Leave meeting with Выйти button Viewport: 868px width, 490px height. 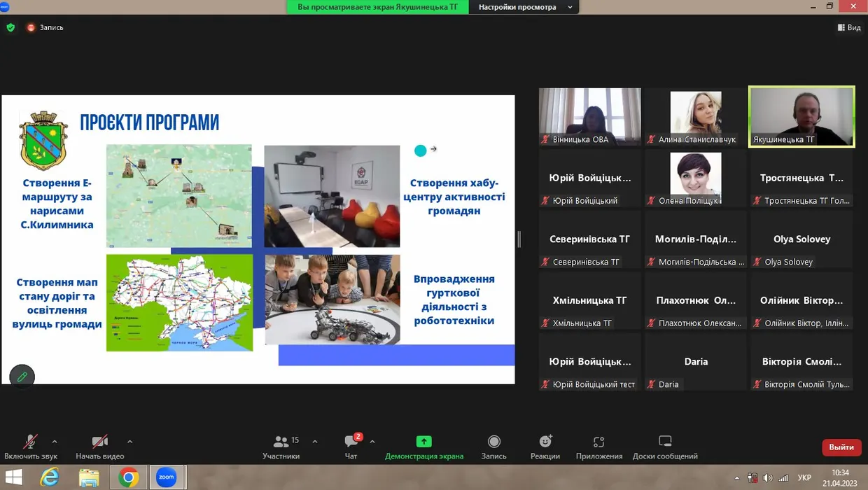[841, 447]
